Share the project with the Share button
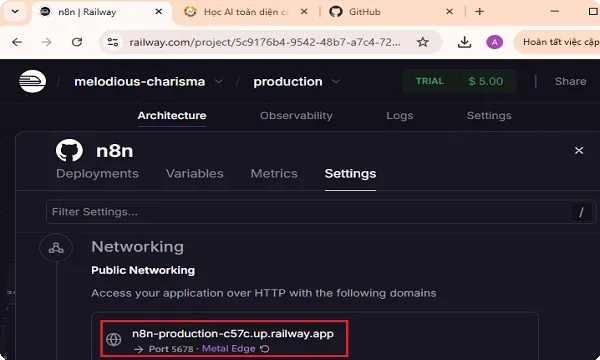Image resolution: width=600 pixels, height=360 pixels. (x=571, y=81)
